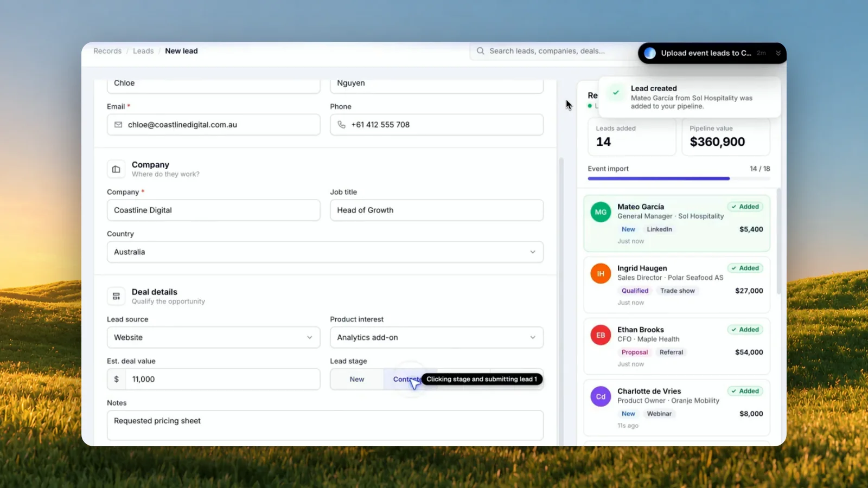Click the search magnifier icon

coord(480,51)
